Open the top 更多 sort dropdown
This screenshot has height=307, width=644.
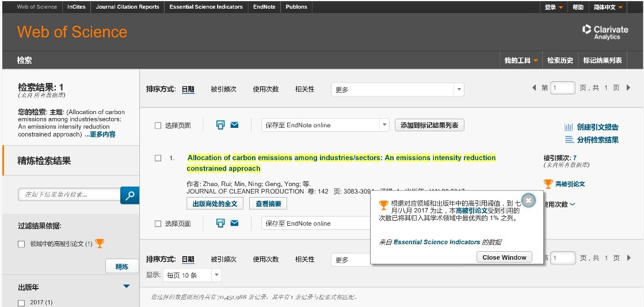[x=397, y=90]
